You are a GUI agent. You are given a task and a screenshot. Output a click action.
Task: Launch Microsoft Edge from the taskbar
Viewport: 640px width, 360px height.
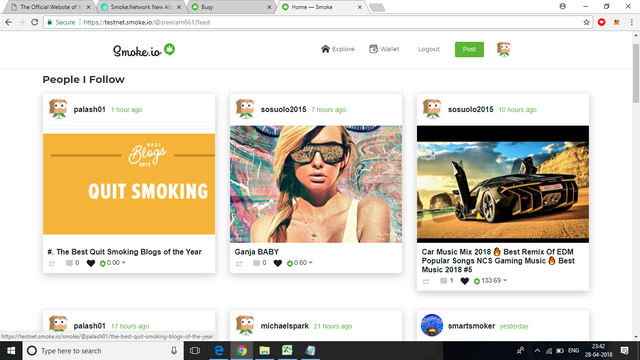pos(219,351)
